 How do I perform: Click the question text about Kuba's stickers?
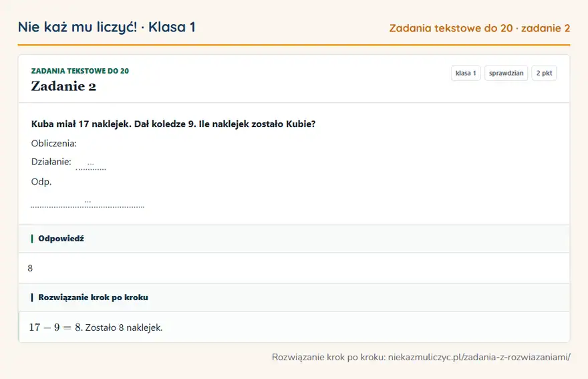pyautogui.click(x=173, y=124)
